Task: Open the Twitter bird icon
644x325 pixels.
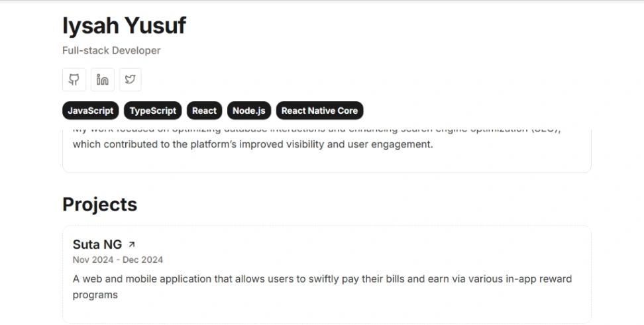Action: (x=131, y=79)
